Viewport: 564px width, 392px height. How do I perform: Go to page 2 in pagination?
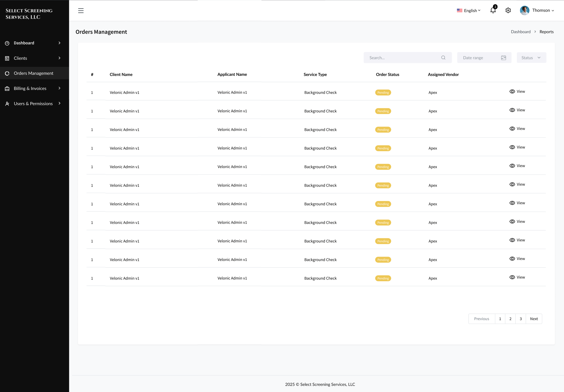[510, 319]
